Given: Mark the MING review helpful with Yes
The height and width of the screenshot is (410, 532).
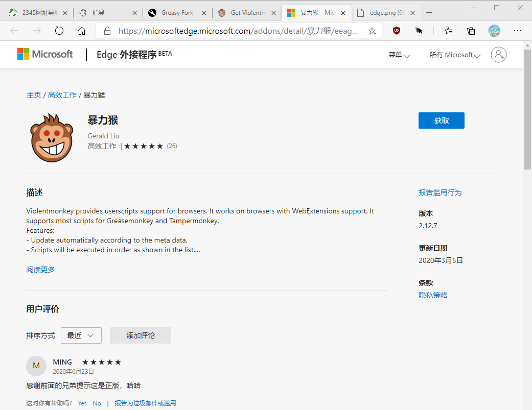Looking at the screenshot, I should [x=82, y=403].
